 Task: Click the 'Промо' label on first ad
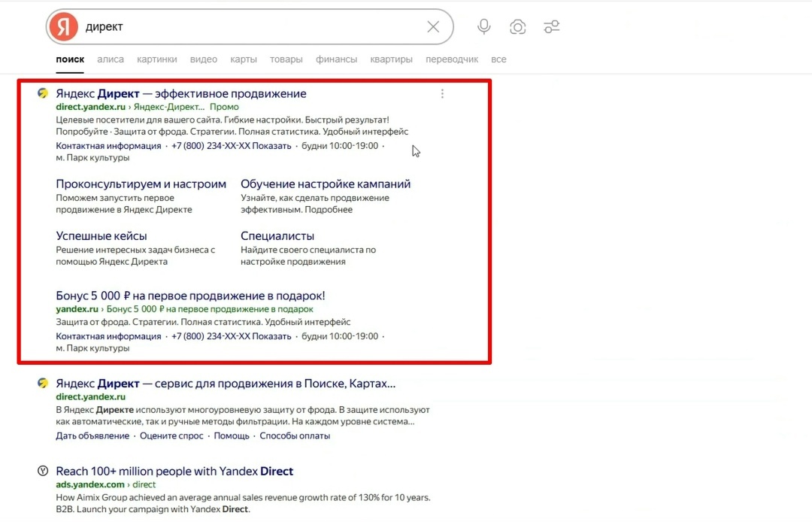click(x=224, y=107)
